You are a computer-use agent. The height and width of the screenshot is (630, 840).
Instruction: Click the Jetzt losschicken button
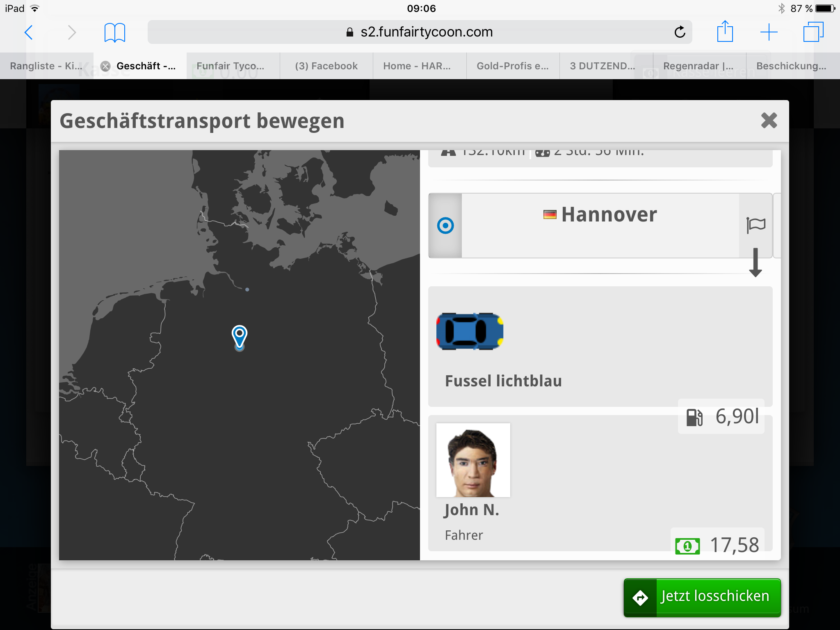pyautogui.click(x=702, y=597)
